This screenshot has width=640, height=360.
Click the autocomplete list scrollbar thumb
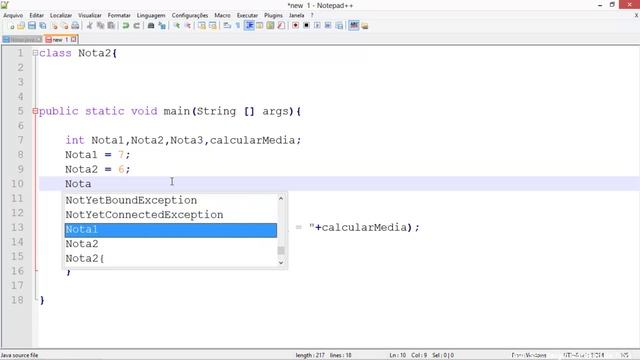click(281, 250)
